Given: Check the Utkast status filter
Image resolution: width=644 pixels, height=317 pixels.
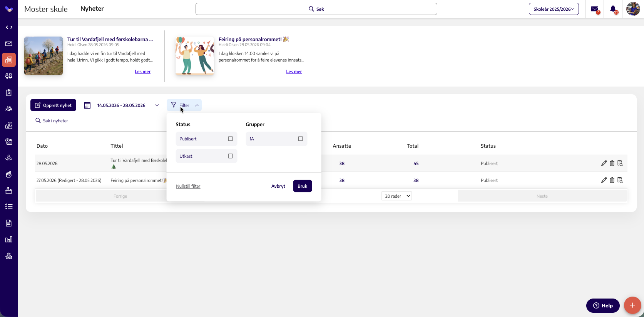Looking at the screenshot, I should pyautogui.click(x=230, y=156).
